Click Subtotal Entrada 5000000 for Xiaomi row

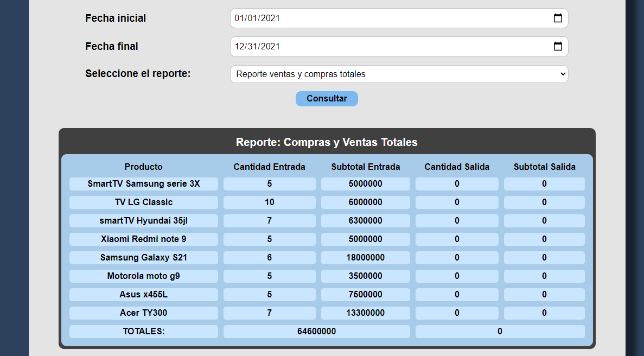coord(366,239)
